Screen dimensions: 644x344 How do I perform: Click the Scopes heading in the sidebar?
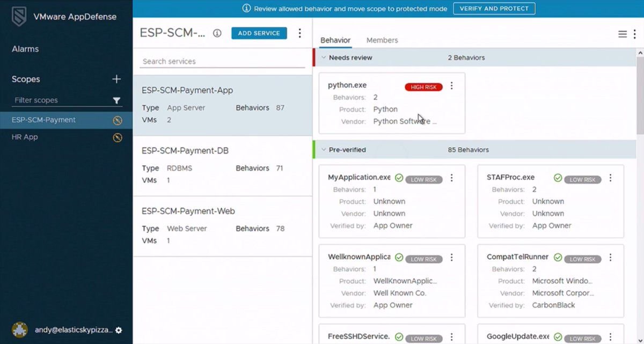point(26,79)
